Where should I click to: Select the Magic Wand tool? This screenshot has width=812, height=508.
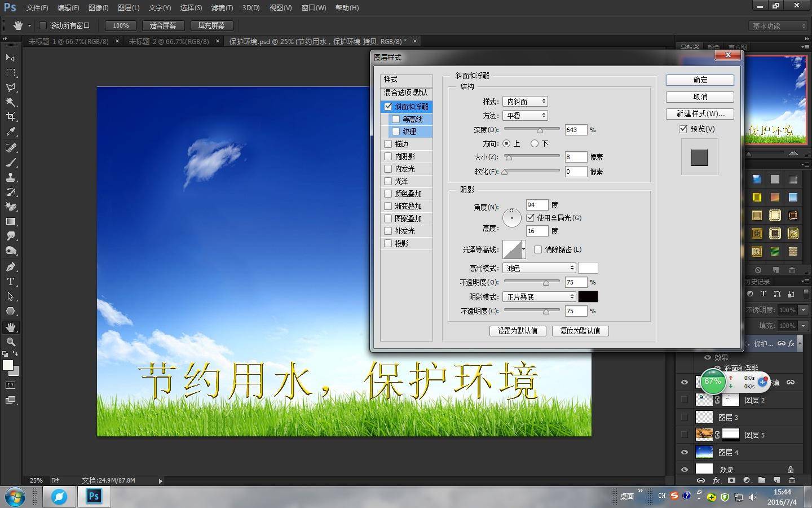[11, 102]
